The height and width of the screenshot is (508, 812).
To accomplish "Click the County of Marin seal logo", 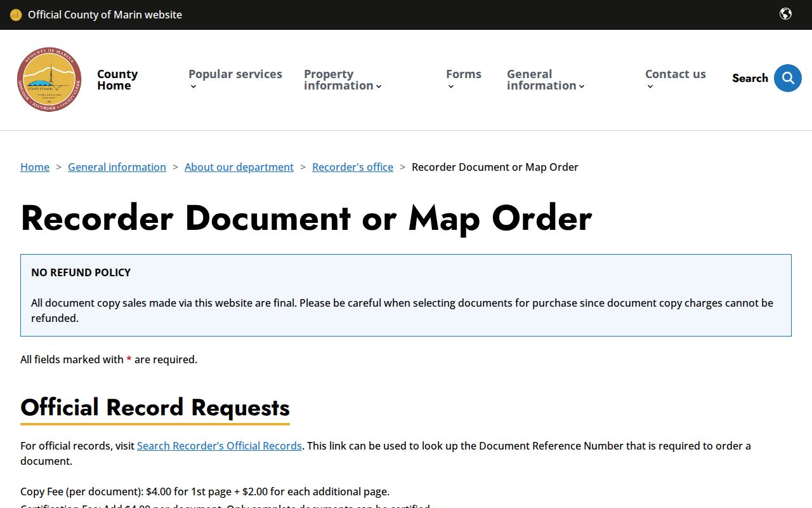I will pyautogui.click(x=49, y=79).
